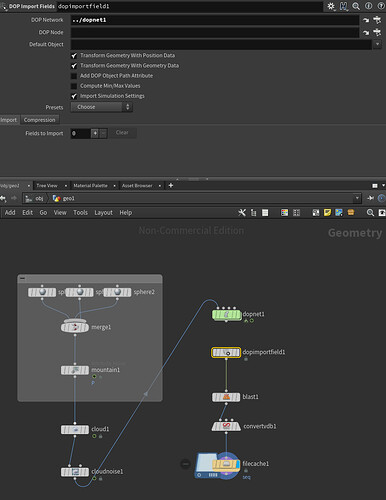Toggle Import Simulation Settings checkbox
The image size is (386, 500).
74,96
